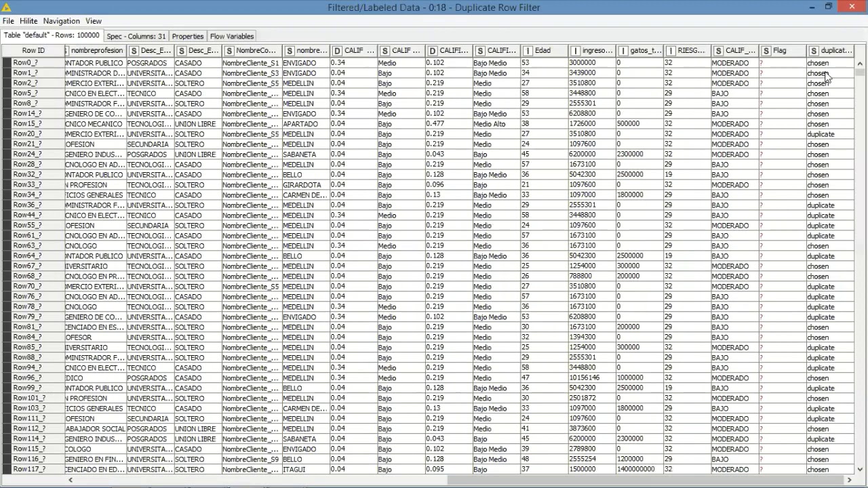Click the warning icon in the title bar
868x488 pixels.
pyautogui.click(x=7, y=7)
